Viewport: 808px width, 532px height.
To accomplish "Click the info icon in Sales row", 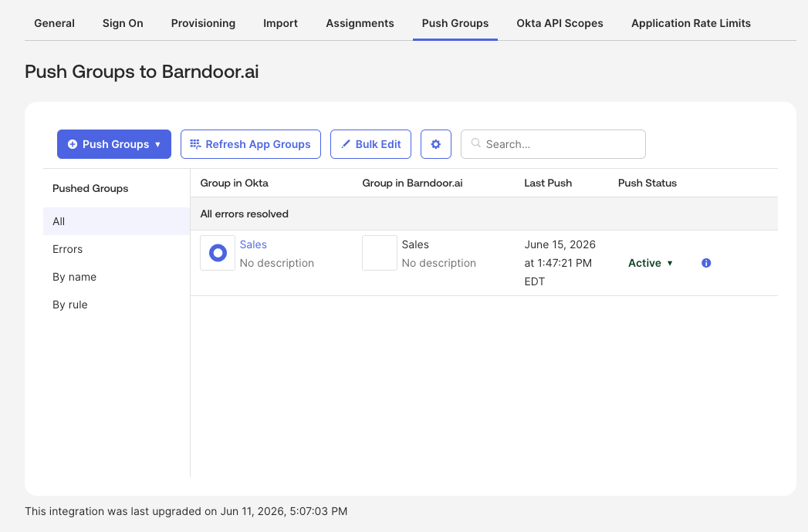I will pos(706,263).
